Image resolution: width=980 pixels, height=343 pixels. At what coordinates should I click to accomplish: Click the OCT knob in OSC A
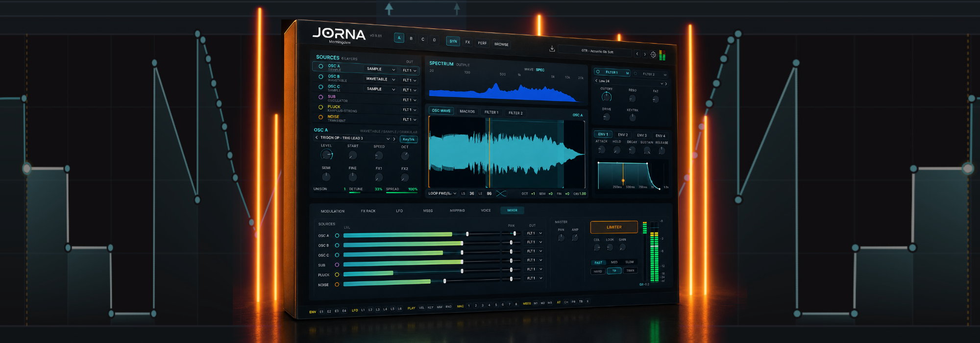405,156
